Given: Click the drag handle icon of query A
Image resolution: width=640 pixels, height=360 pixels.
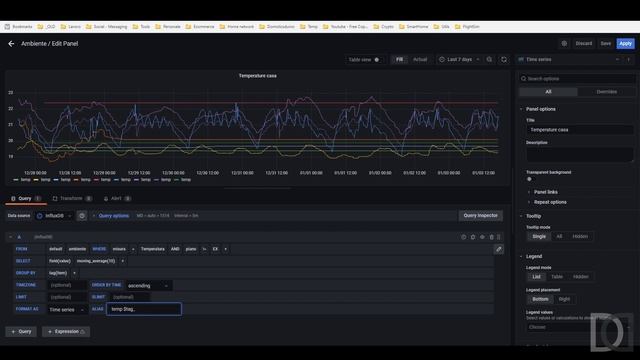Looking at the screenshot, I should click(498, 237).
